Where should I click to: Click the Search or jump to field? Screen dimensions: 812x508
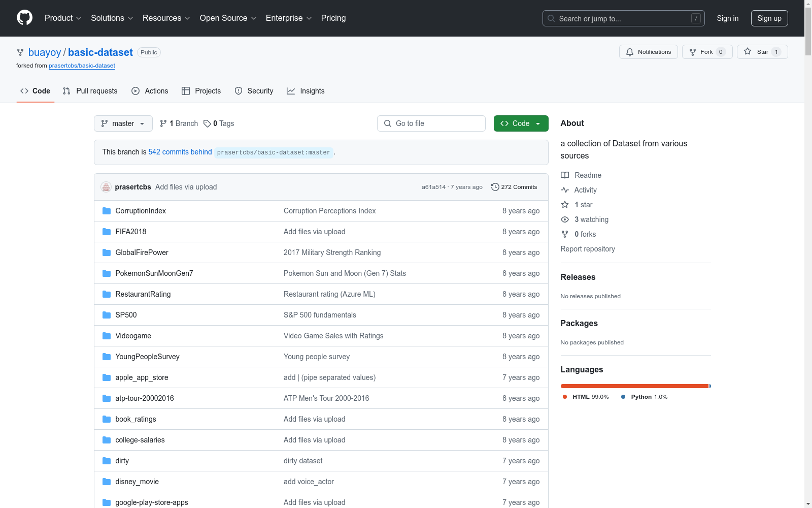point(624,18)
